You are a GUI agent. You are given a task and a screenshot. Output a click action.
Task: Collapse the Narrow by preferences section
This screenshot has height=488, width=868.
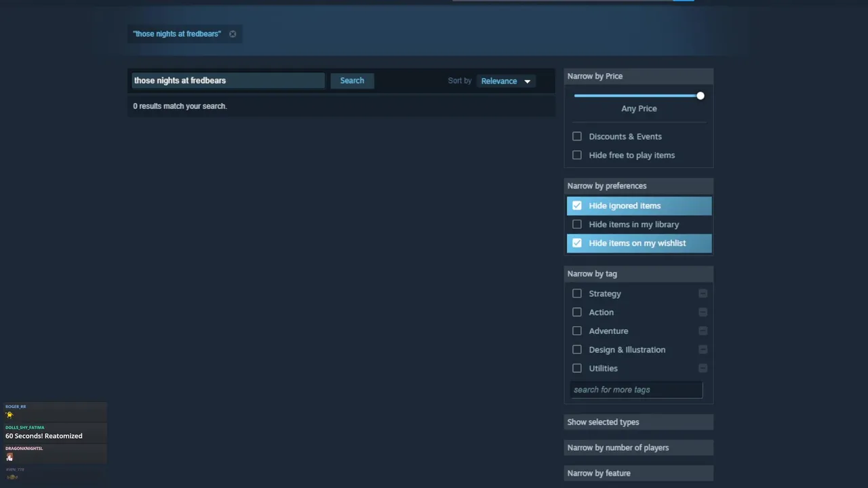click(639, 186)
